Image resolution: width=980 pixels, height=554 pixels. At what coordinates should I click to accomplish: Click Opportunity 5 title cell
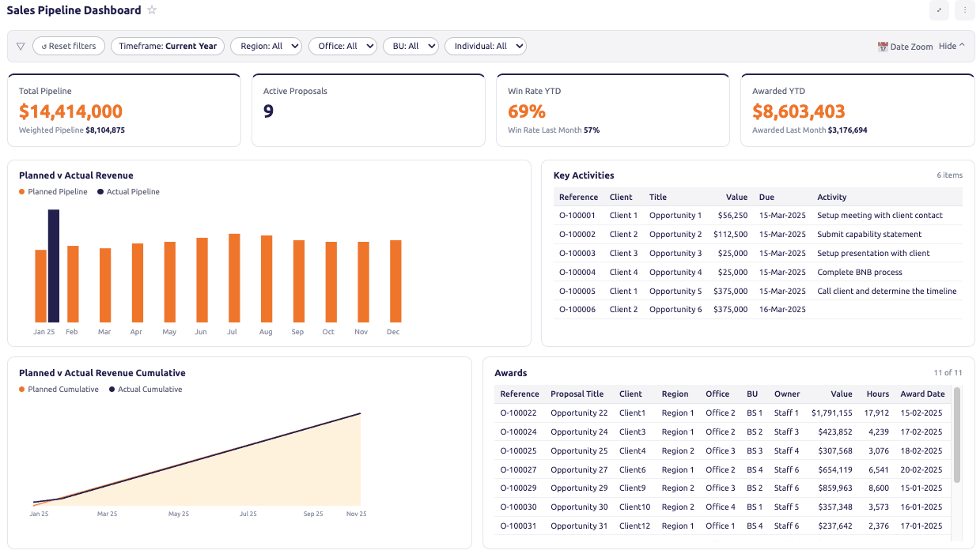[x=675, y=291]
